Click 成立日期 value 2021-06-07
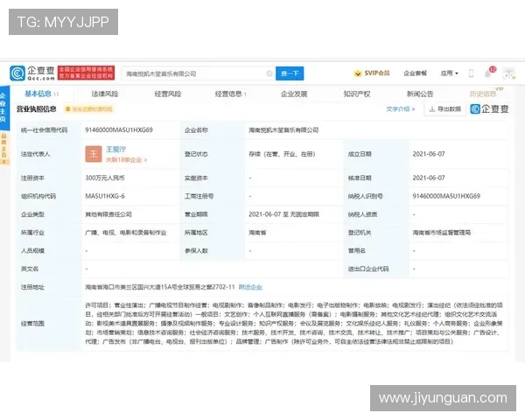Viewport: 525px width, 420px height. coord(429,154)
